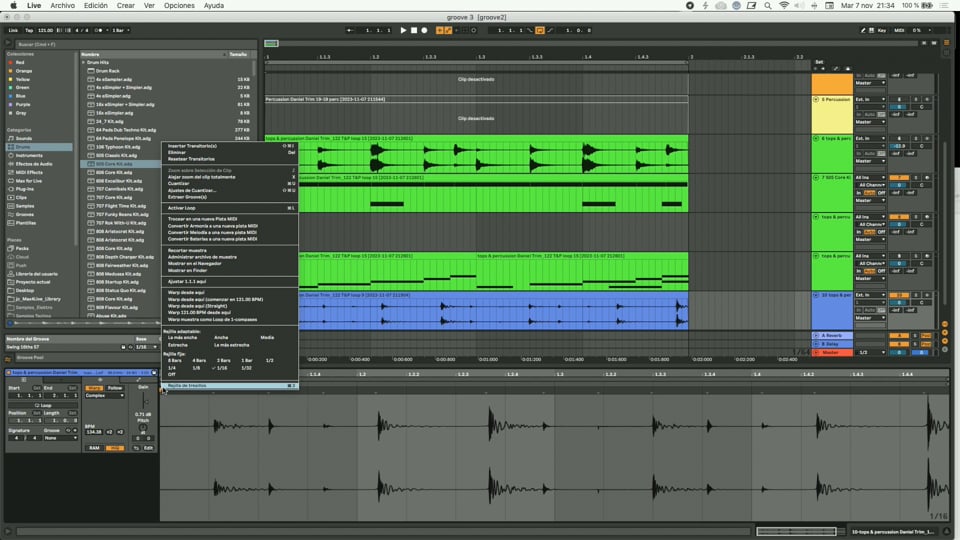Toggle the RAM mode button in clip
Viewport: 960px width, 540px height.
[94, 448]
